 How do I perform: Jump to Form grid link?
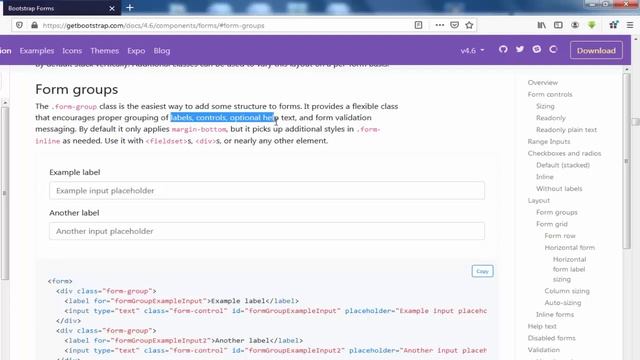(x=551, y=224)
